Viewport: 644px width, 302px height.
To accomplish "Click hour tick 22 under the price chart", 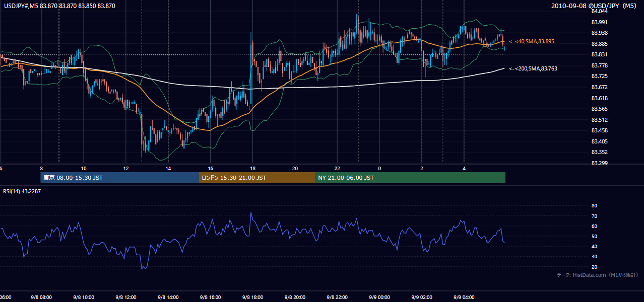I will coord(338,169).
